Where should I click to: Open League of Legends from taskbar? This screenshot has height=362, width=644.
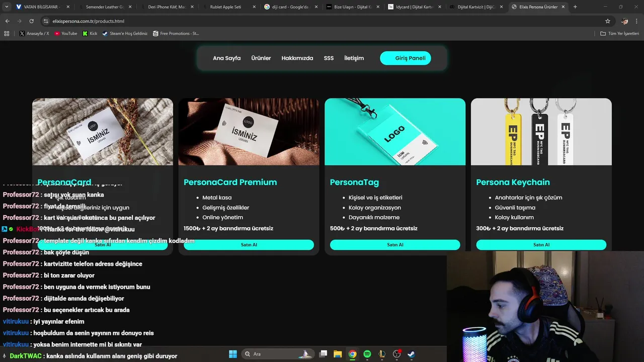(x=382, y=354)
